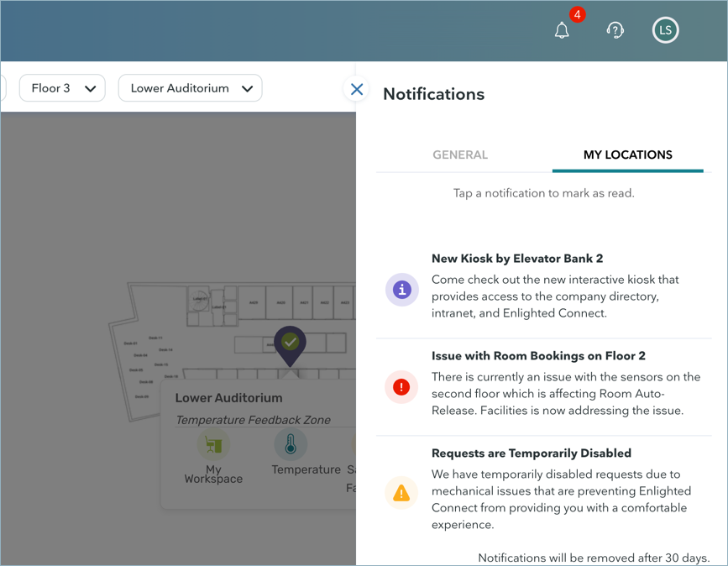The image size is (728, 566).
Task: Open the help question-mark icon
Action: tap(615, 30)
